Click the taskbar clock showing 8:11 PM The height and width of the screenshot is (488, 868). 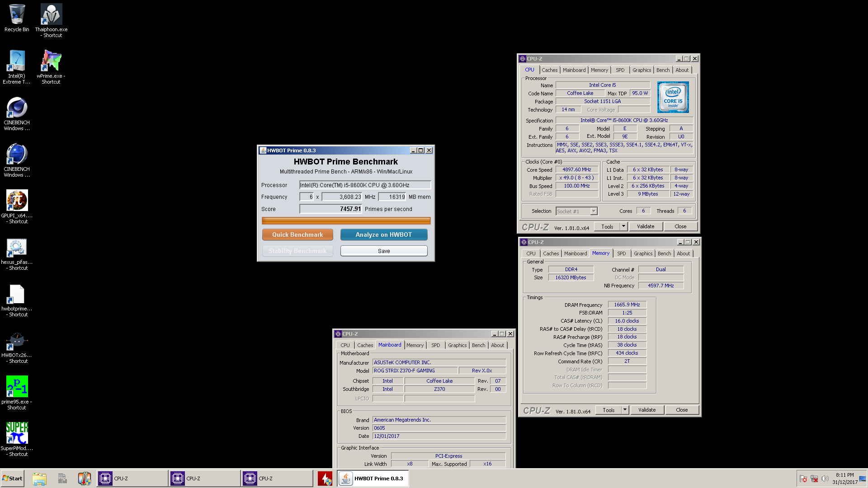pyautogui.click(x=844, y=479)
